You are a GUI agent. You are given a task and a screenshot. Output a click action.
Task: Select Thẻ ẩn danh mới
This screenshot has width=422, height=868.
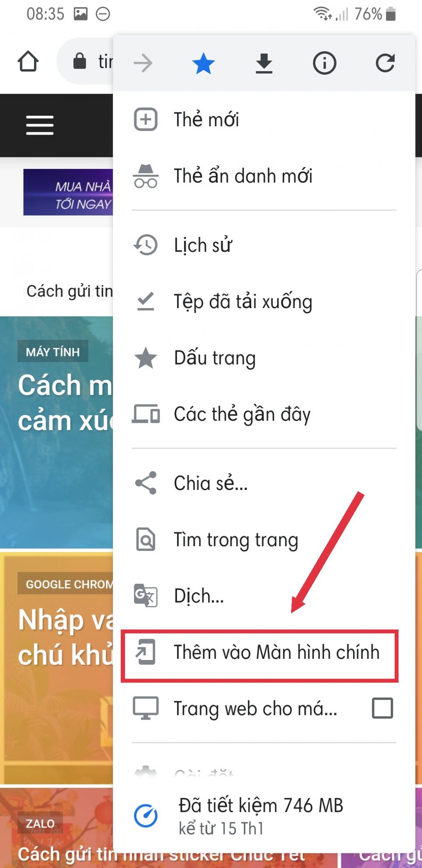coord(264,176)
